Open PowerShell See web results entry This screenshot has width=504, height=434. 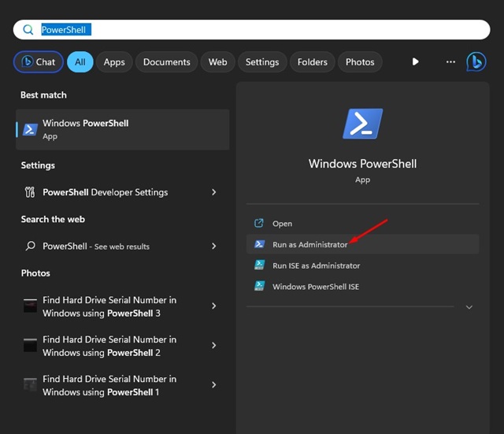click(x=123, y=247)
